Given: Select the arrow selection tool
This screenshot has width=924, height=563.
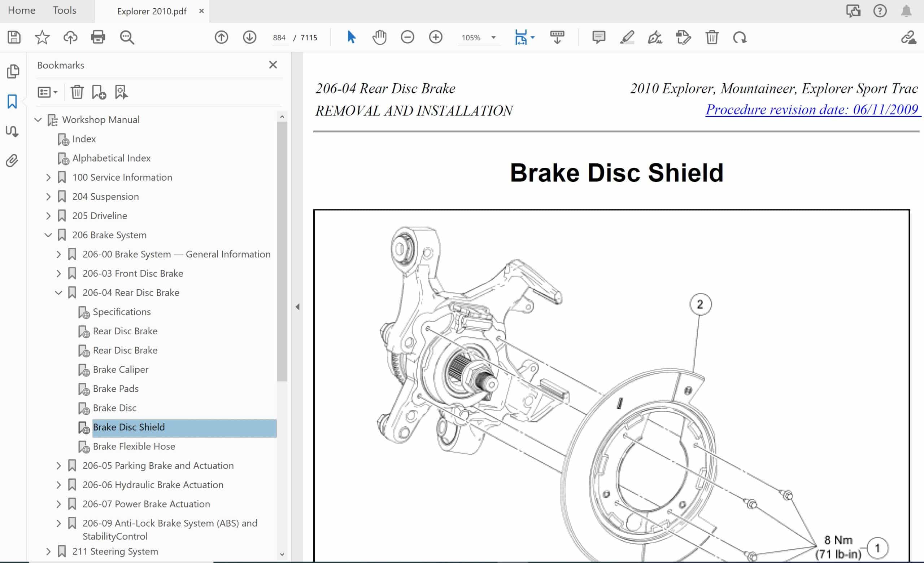Looking at the screenshot, I should tap(351, 37).
